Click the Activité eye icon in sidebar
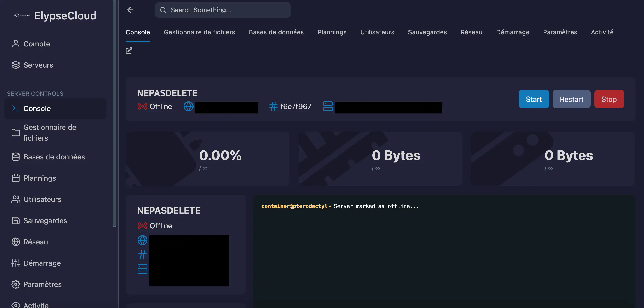Image resolution: width=644 pixels, height=308 pixels. click(16, 305)
